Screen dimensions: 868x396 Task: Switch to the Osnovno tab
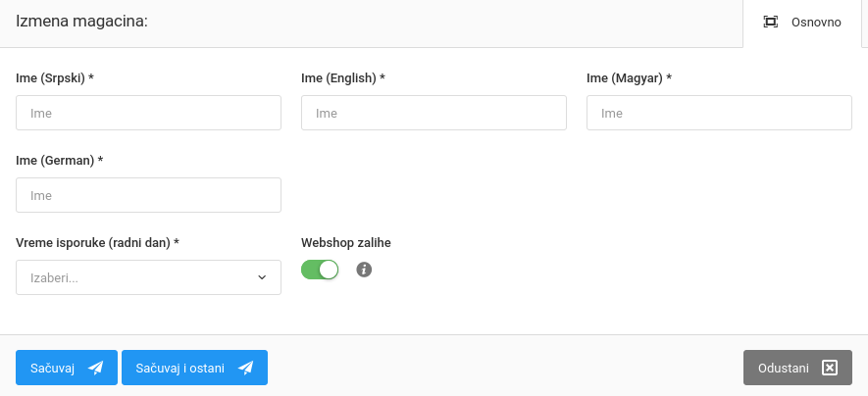click(805, 23)
